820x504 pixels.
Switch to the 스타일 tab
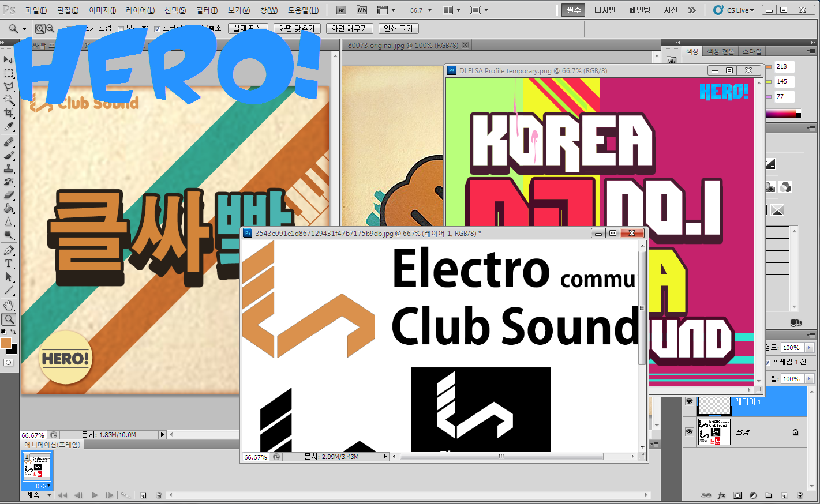point(752,51)
